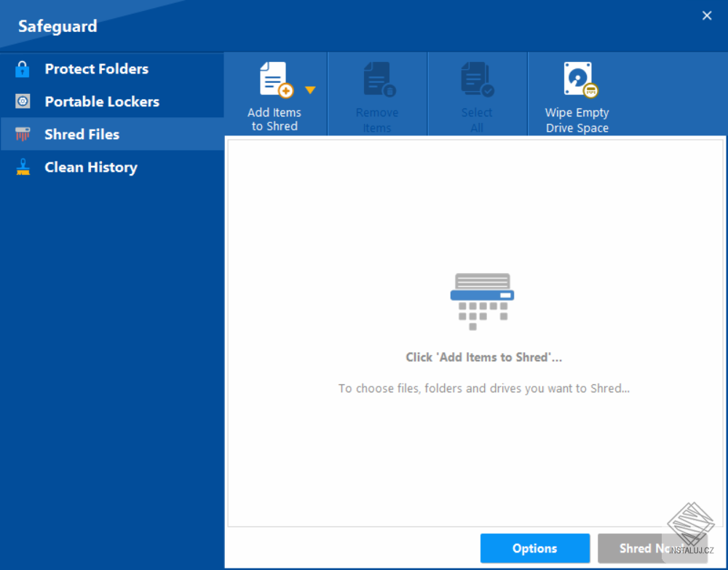Select the Protect Folders padlock icon
The width and height of the screenshot is (728, 570).
(x=23, y=68)
